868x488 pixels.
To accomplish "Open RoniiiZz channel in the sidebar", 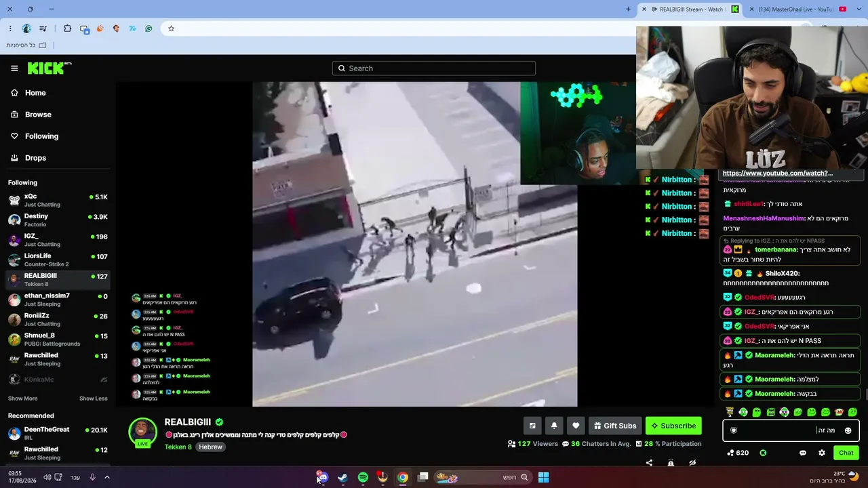I will pos(58,319).
